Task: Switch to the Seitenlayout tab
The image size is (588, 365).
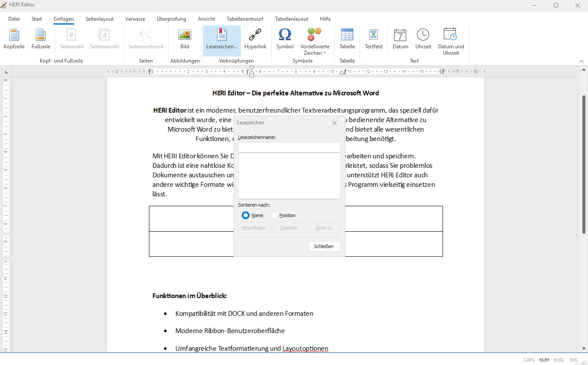Action: pyautogui.click(x=99, y=19)
